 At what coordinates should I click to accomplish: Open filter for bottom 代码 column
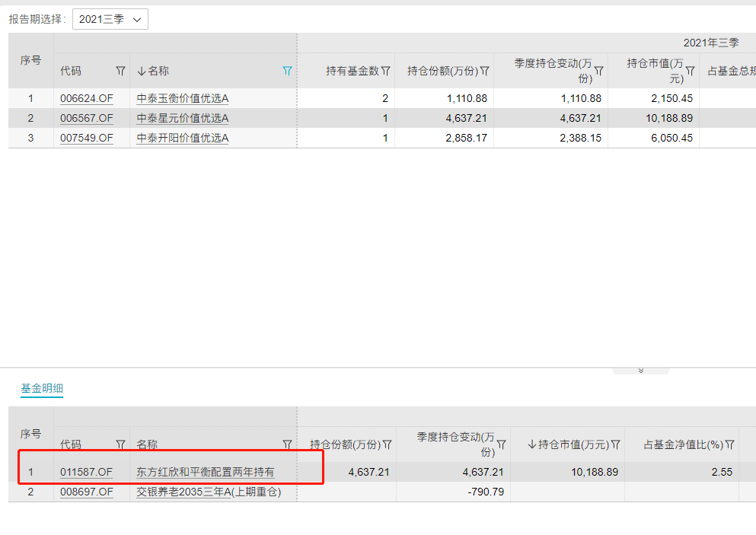coord(120,444)
